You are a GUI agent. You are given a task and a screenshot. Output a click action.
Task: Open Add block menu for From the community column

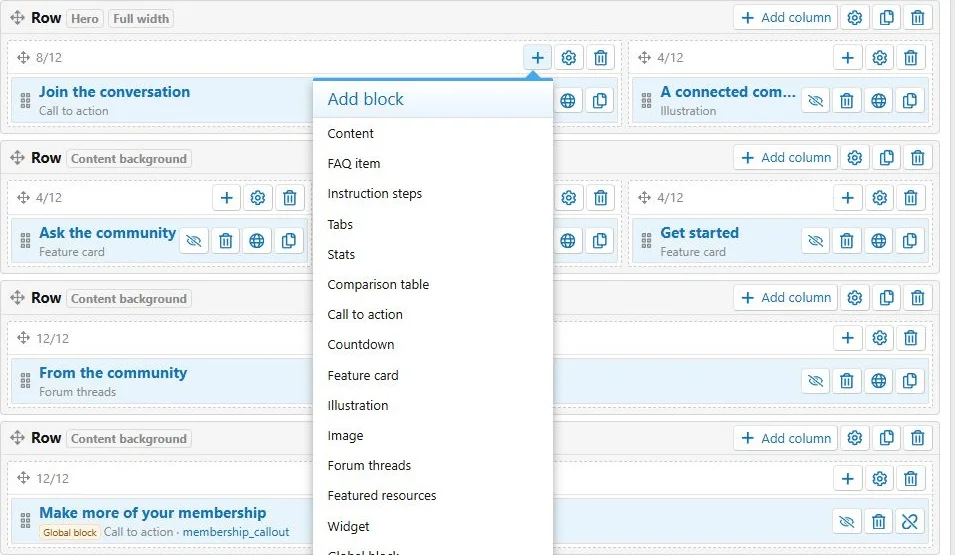[x=847, y=338]
